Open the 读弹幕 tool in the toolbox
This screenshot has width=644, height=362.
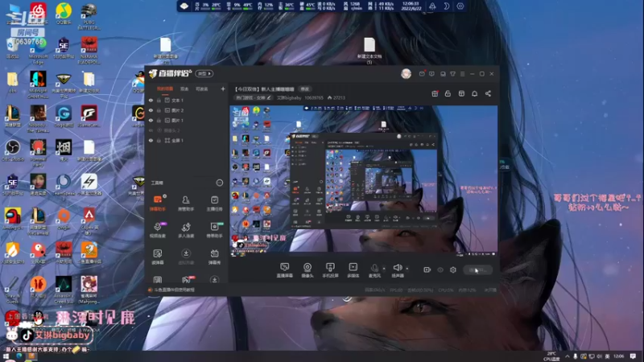click(x=158, y=257)
